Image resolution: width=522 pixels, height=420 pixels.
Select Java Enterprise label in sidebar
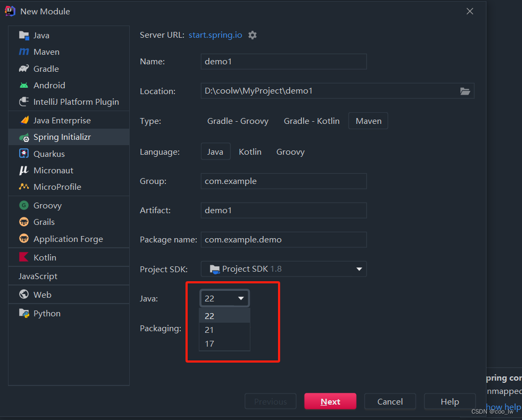(62, 120)
